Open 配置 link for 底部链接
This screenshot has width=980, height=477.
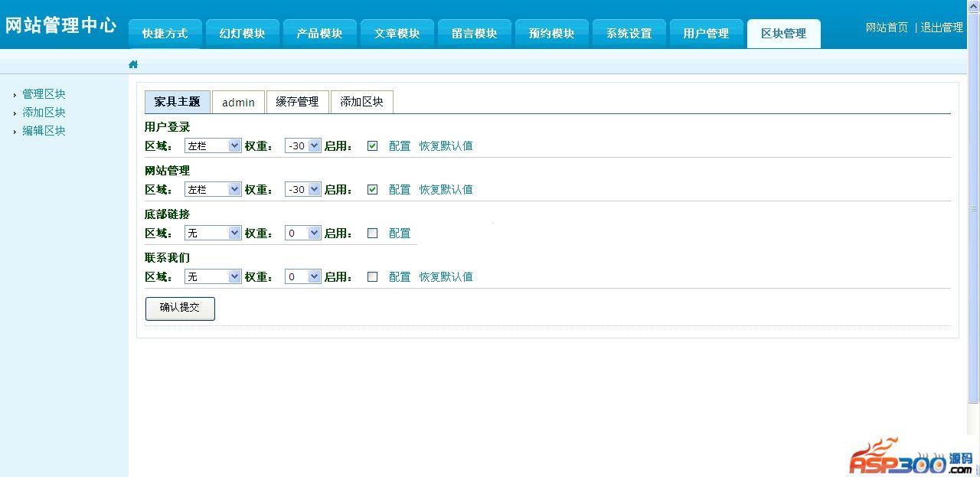(400, 233)
